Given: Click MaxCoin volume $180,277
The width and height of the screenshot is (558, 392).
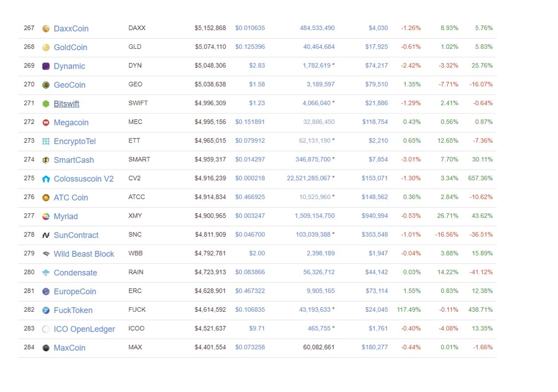Looking at the screenshot, I should click(x=375, y=347).
